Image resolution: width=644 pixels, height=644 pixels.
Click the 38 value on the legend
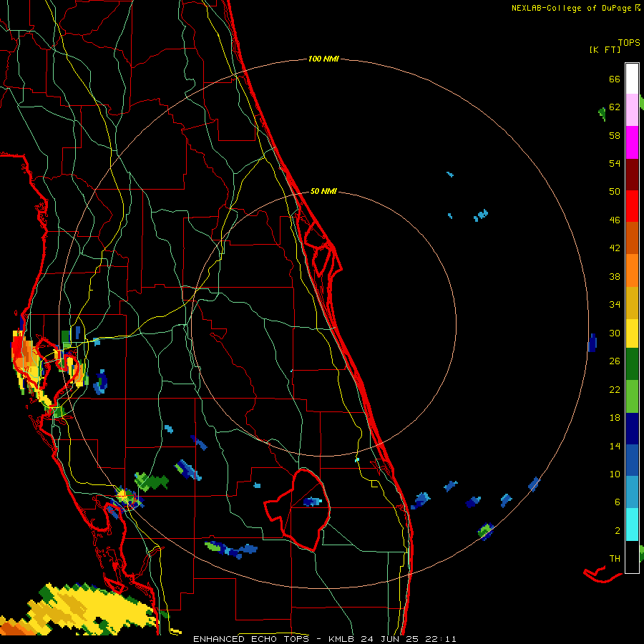point(615,276)
